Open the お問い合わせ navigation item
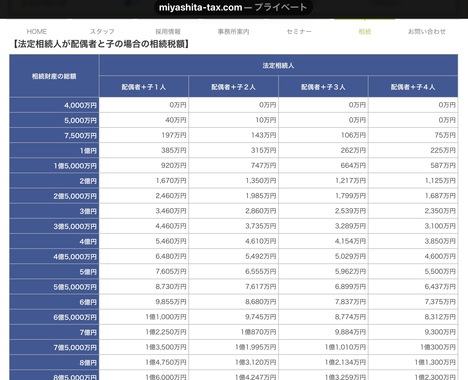Viewport: 468px width, 380px height. pos(427,32)
